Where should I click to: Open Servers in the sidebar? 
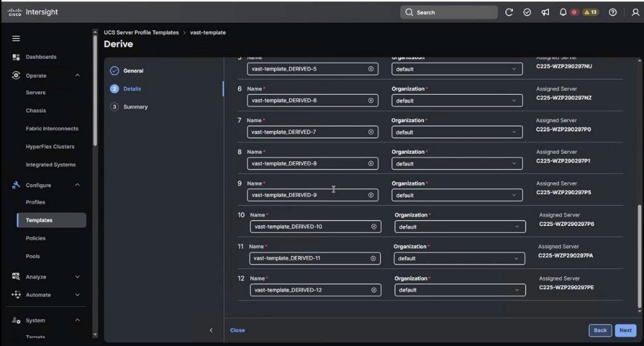point(35,93)
